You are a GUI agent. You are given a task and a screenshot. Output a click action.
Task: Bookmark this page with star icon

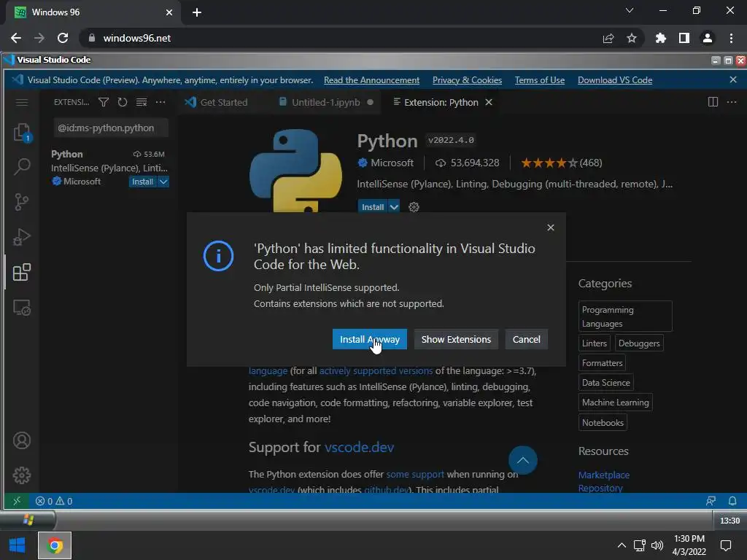(631, 38)
